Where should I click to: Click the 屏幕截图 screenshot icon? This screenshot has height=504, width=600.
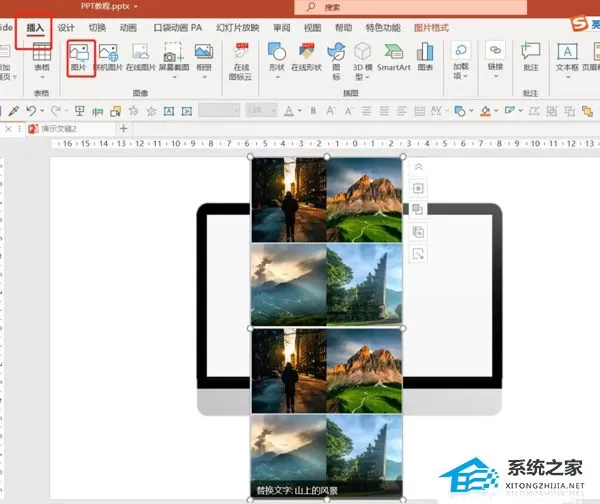(174, 59)
